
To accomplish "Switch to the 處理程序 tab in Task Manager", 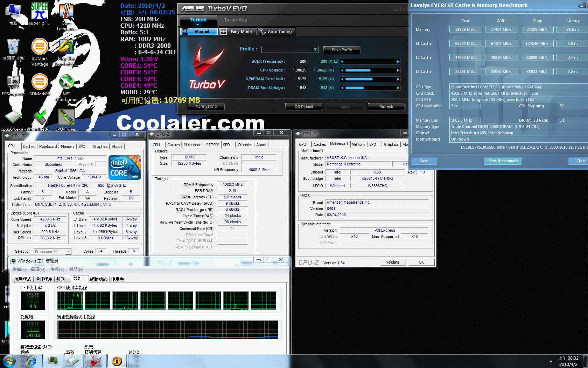I will pos(44,279).
